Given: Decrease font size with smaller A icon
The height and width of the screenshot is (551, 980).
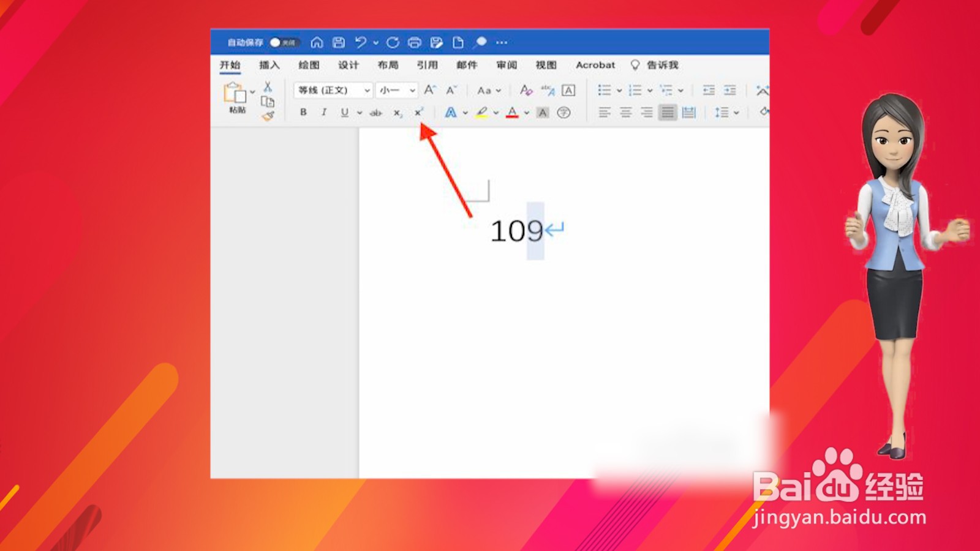Looking at the screenshot, I should click(451, 91).
